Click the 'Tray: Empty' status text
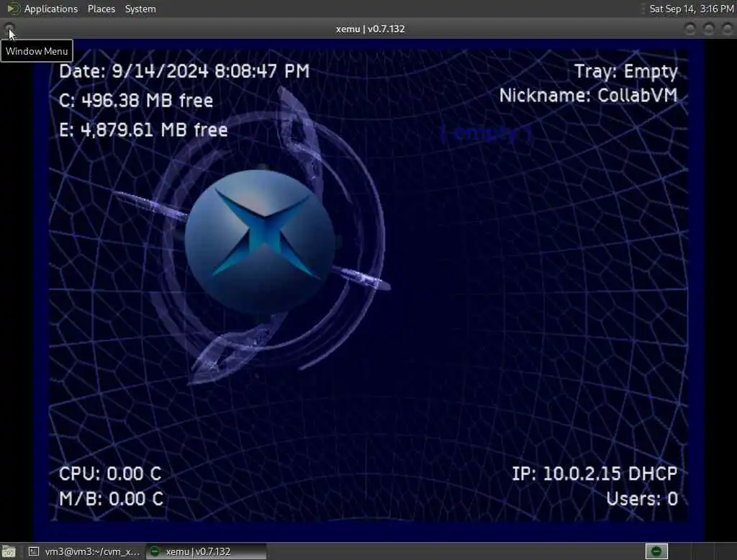 (x=626, y=71)
